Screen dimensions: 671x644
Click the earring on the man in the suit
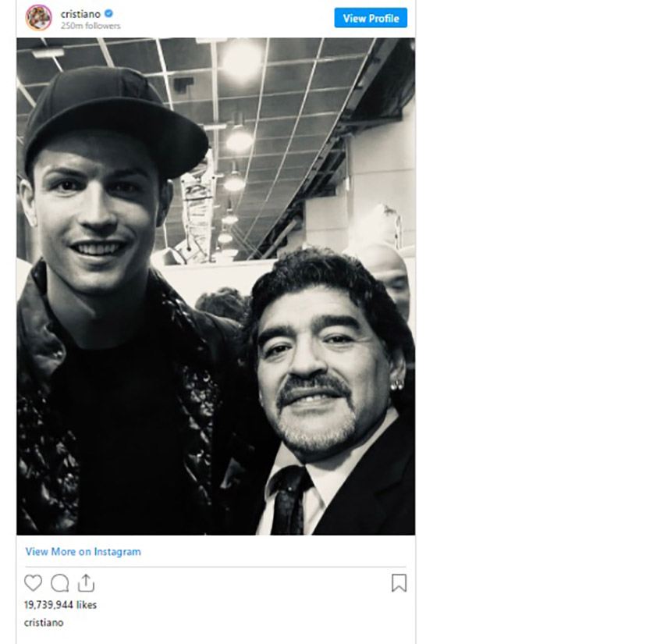tap(397, 384)
